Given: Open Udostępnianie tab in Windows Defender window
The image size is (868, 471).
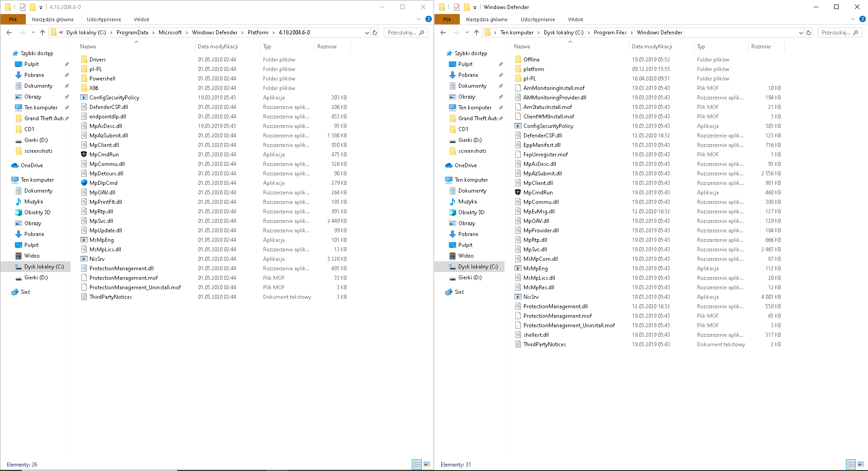Looking at the screenshot, I should pos(538,19).
